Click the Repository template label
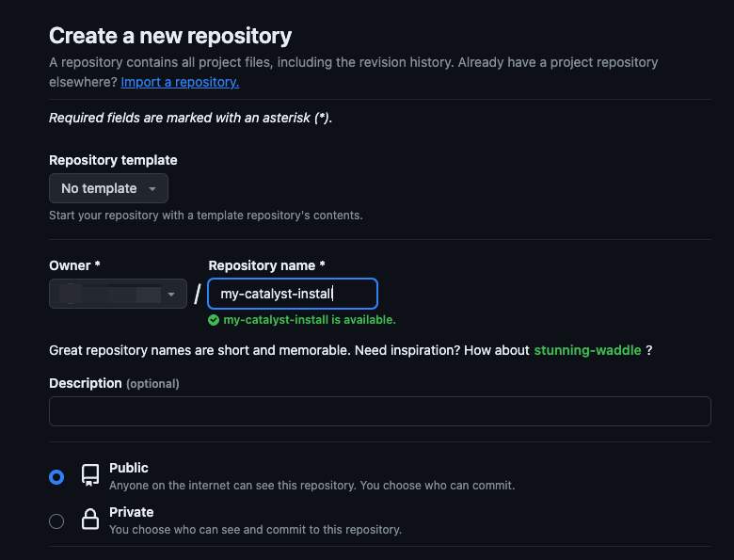Image resolution: width=734 pixels, height=560 pixels. [x=113, y=160]
